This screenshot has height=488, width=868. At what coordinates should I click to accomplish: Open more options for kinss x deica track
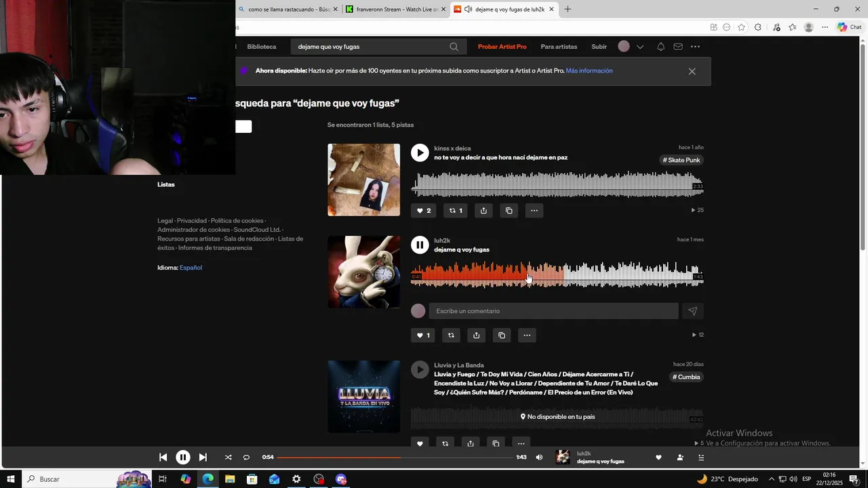534,211
